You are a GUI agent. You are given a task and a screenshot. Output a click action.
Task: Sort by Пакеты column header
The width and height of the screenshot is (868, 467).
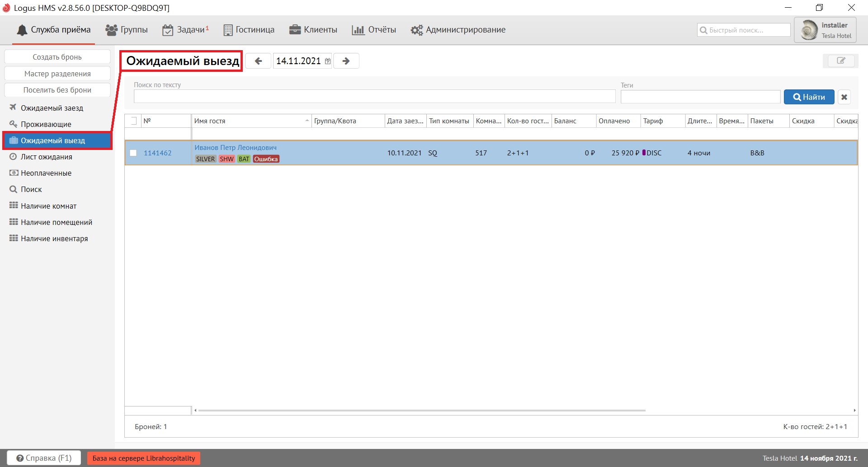(769, 121)
